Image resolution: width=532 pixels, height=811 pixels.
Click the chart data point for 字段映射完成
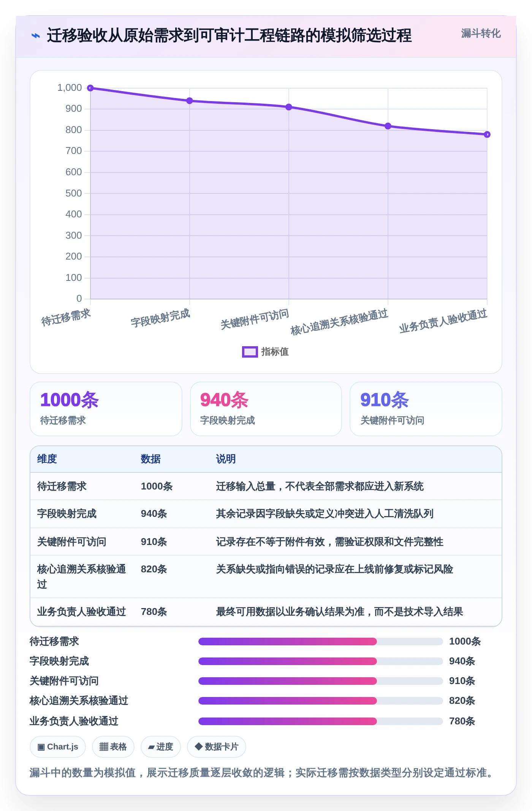click(x=190, y=101)
